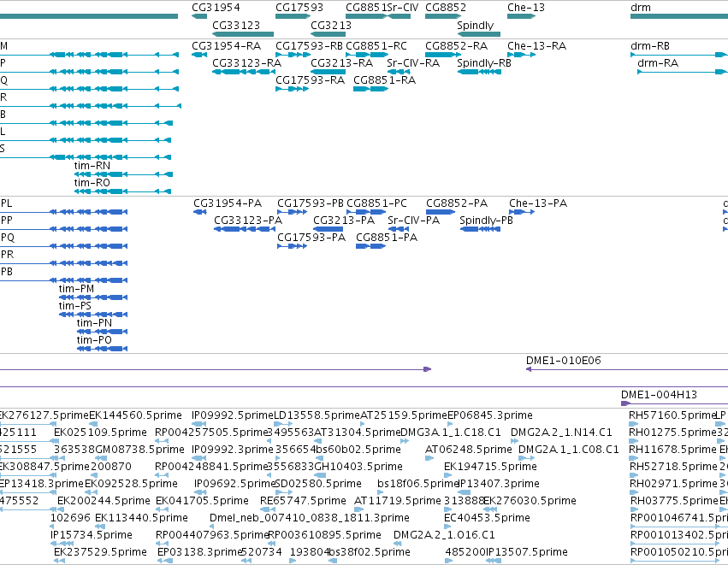Click the EK144560.5prime EST

coord(93,424)
